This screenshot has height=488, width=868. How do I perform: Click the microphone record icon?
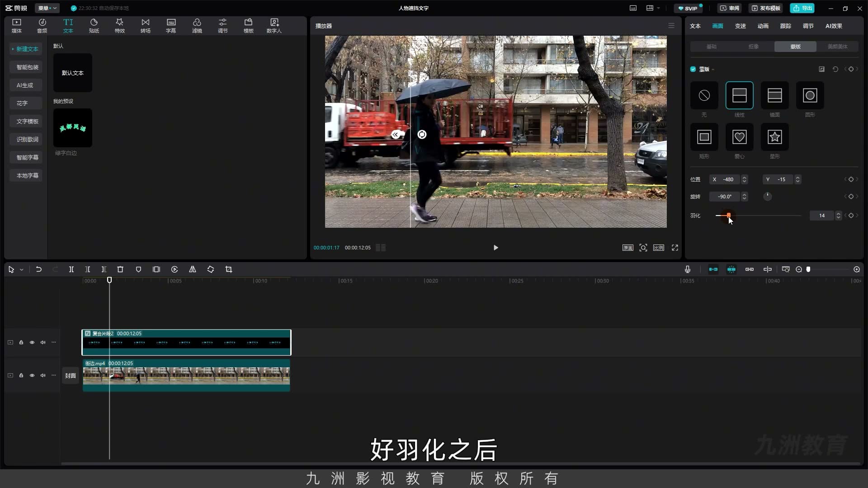click(x=687, y=269)
